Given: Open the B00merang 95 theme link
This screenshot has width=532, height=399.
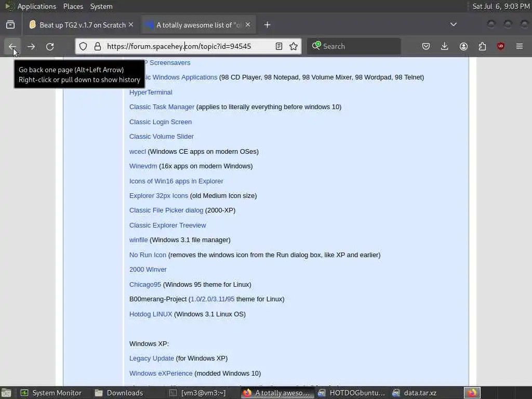Looking at the screenshot, I should tap(231, 299).
